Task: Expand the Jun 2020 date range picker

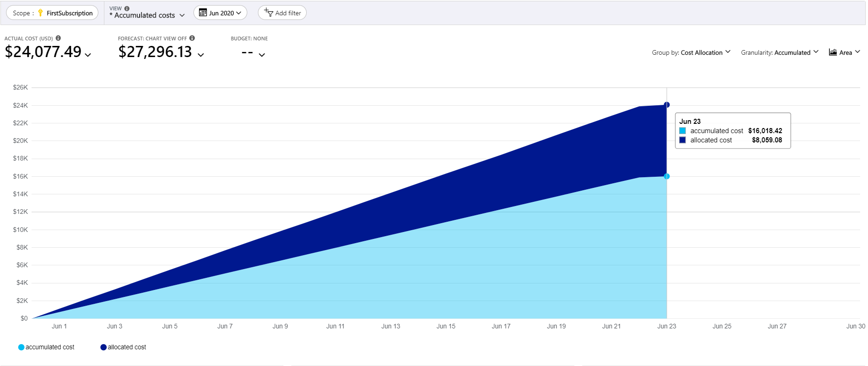Action: [x=220, y=13]
